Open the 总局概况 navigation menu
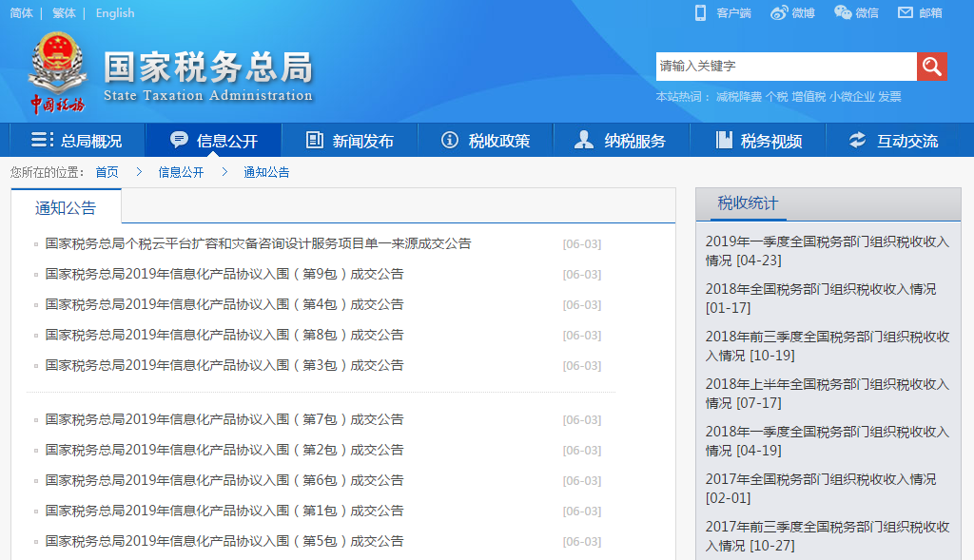This screenshot has height=560, width=974. tap(77, 141)
